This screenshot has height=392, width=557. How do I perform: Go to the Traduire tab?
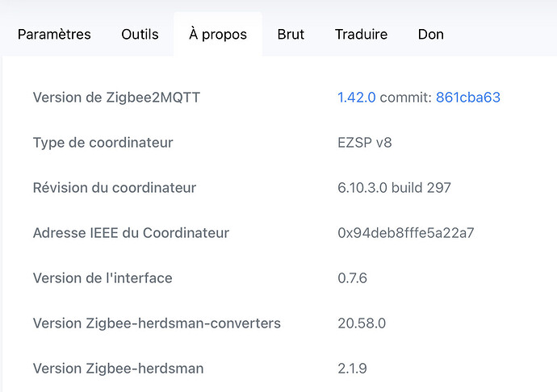click(361, 35)
